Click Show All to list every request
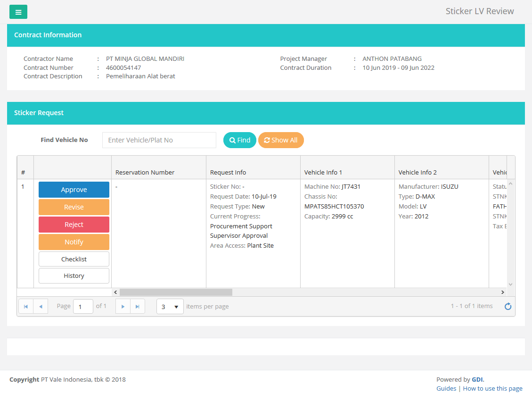Screen dimensions: 532x401 click(281, 140)
